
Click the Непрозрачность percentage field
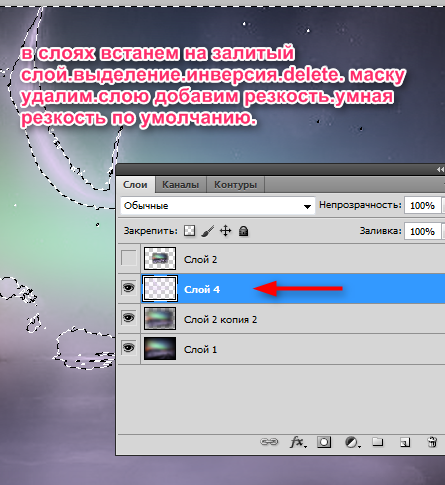pos(422,205)
